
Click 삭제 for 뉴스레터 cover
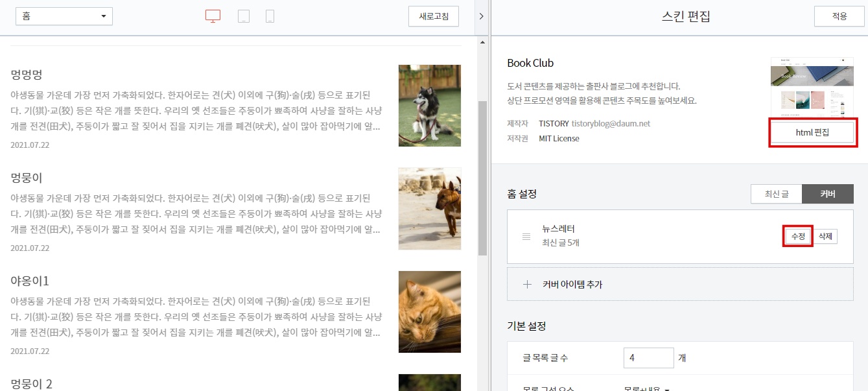coord(825,237)
